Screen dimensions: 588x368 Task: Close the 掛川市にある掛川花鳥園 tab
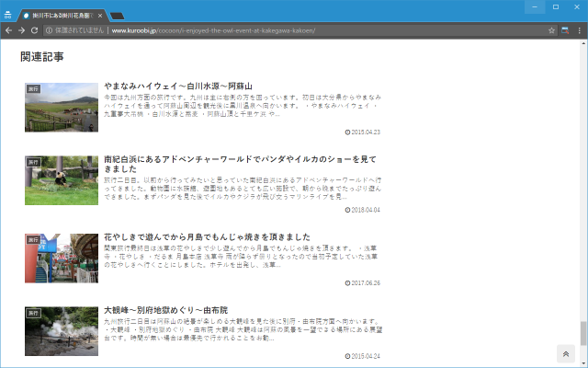(100, 16)
